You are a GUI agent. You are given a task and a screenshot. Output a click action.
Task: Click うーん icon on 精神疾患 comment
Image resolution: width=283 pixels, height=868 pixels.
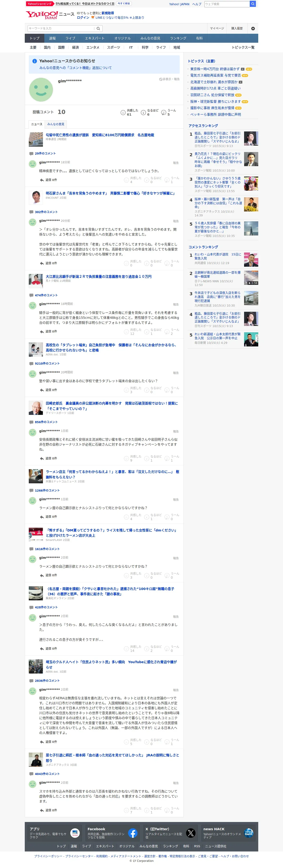click(167, 180)
